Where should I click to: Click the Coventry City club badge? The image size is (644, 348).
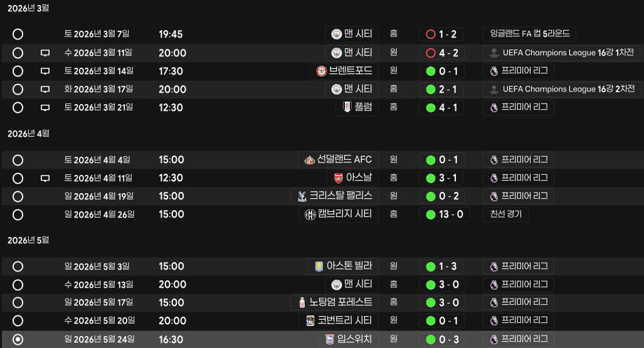[x=310, y=320]
